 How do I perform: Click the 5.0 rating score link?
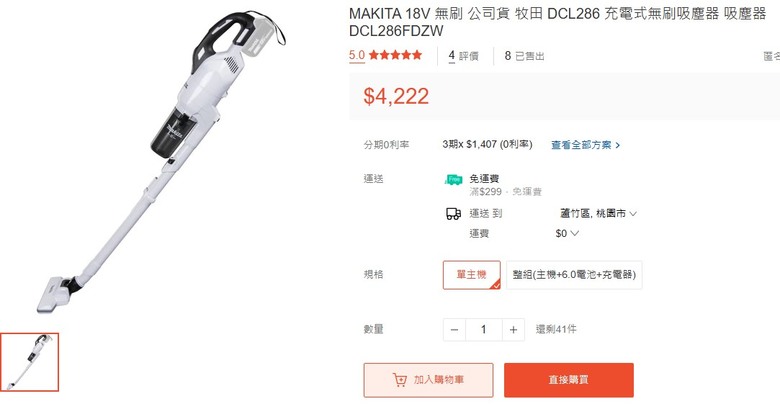tap(357, 55)
